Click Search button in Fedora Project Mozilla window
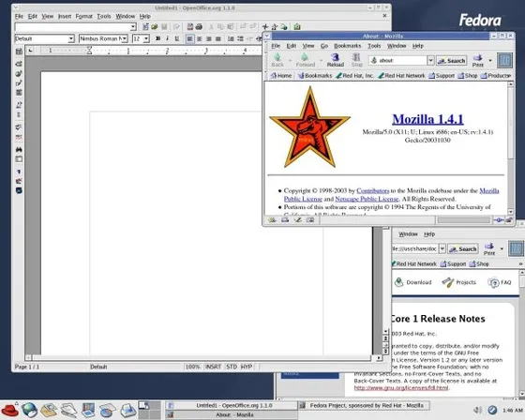Viewport: 525px width, 420px height. pyautogui.click(x=463, y=248)
